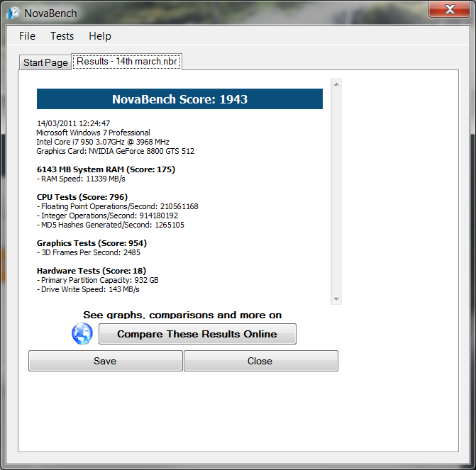Image resolution: width=476 pixels, height=470 pixels.
Task: Click Graphics Tests (Score: 954) heading
Action: coord(92,243)
